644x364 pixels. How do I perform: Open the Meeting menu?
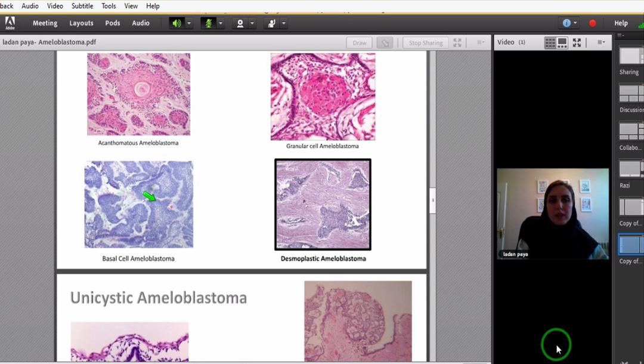point(45,23)
